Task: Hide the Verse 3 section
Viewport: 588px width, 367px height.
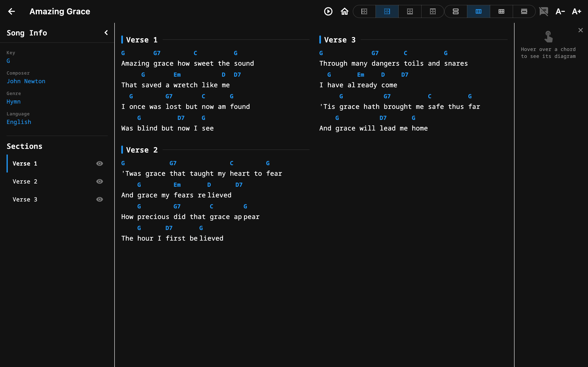Action: click(99, 199)
